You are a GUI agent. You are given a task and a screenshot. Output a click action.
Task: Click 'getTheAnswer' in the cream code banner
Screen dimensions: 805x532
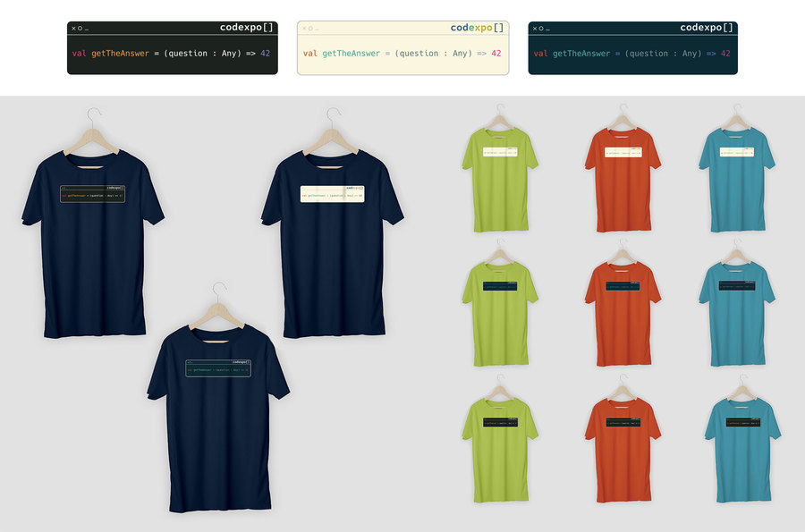(352, 54)
